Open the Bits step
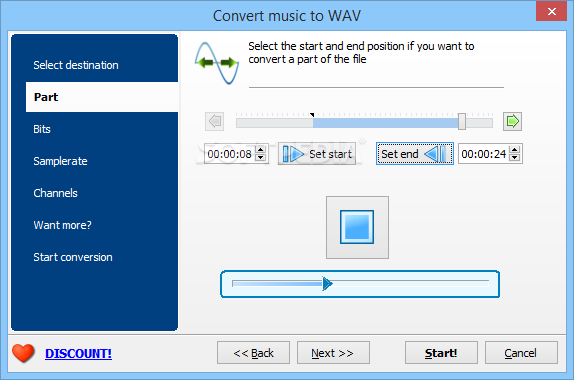This screenshot has width=574, height=380. click(x=42, y=129)
